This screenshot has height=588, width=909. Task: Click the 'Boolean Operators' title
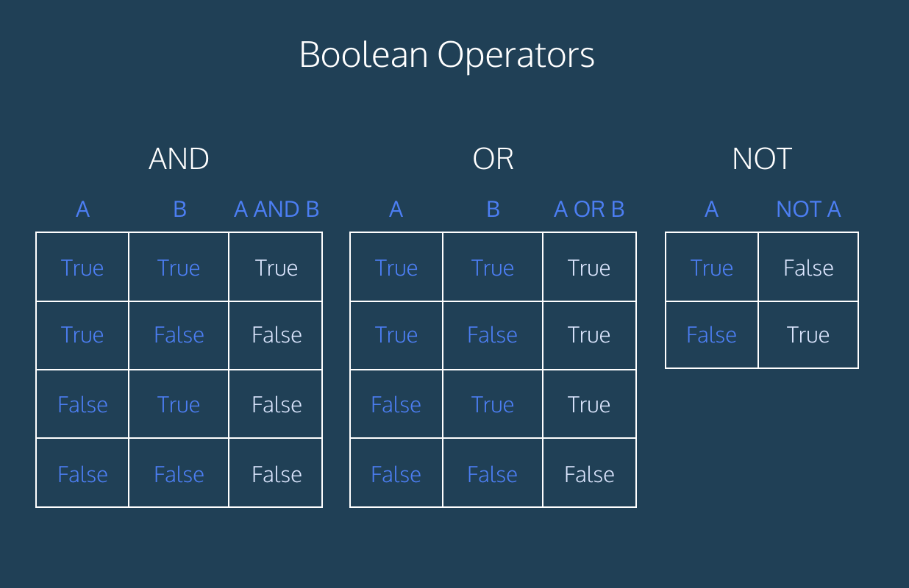pos(446,55)
